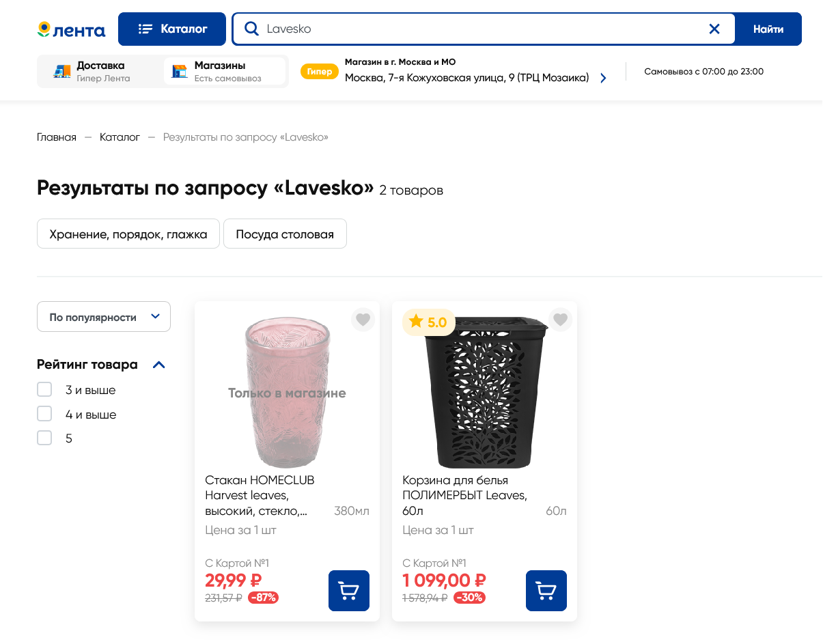Click the magnifier search icon
This screenshot has width=823, height=644.
pyautogui.click(x=251, y=29)
